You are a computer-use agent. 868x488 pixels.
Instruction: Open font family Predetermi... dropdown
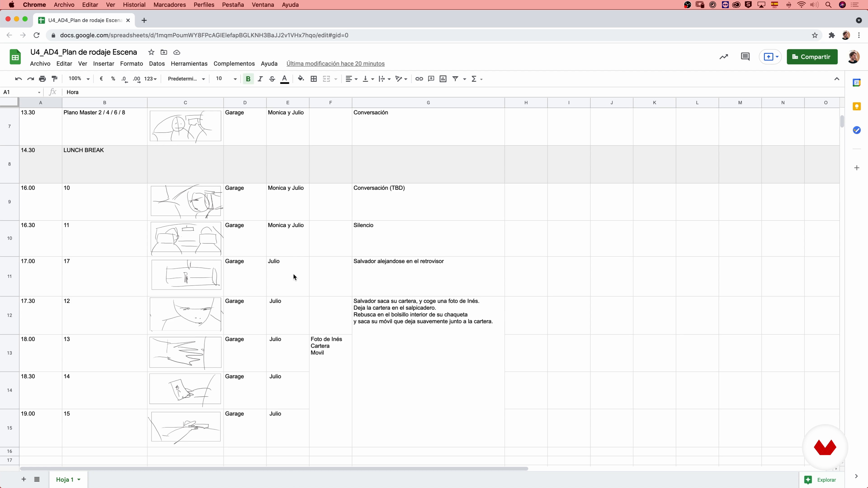point(186,79)
